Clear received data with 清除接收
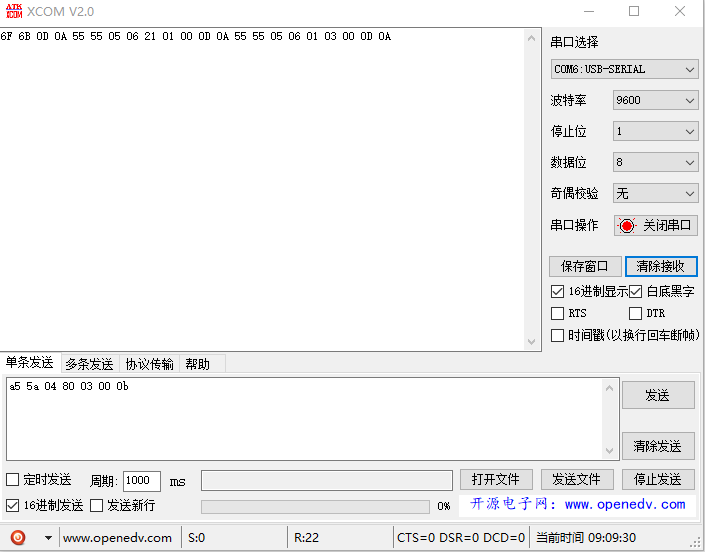 pyautogui.click(x=661, y=267)
